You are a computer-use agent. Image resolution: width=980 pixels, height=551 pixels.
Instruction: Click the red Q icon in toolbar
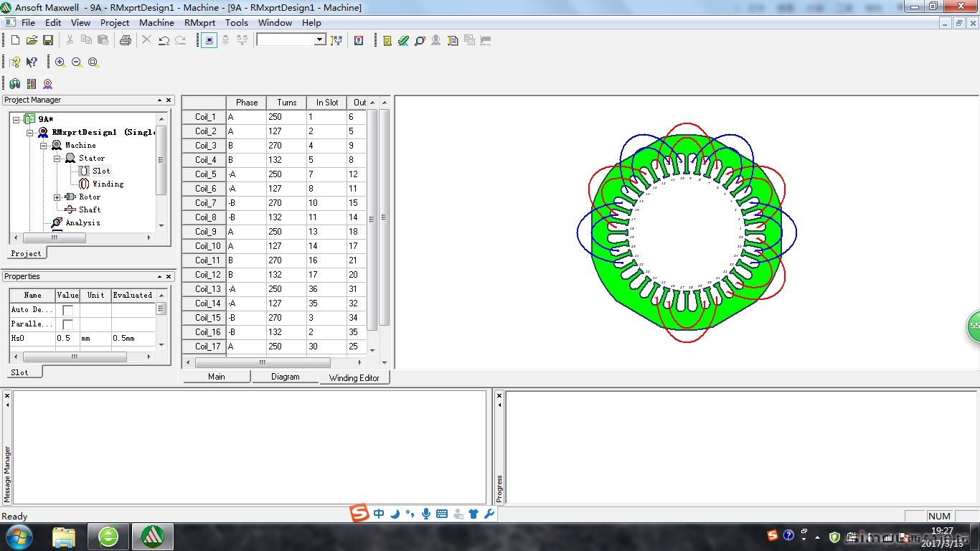click(358, 40)
